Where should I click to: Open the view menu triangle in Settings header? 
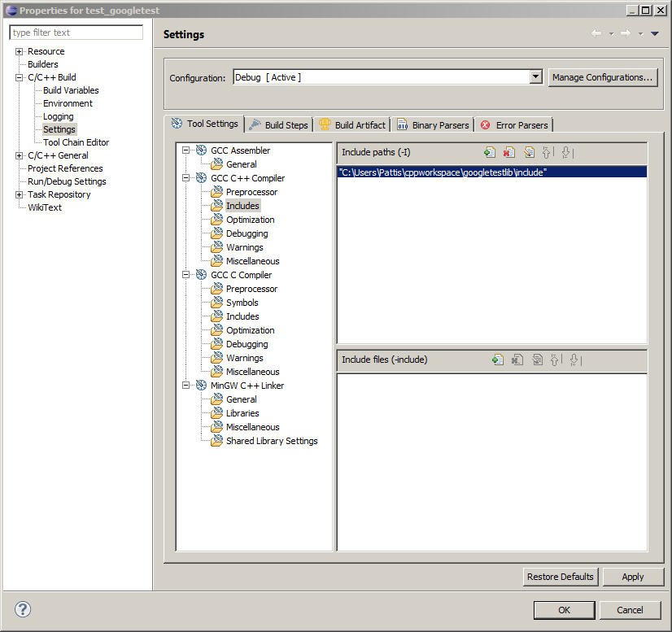point(654,33)
